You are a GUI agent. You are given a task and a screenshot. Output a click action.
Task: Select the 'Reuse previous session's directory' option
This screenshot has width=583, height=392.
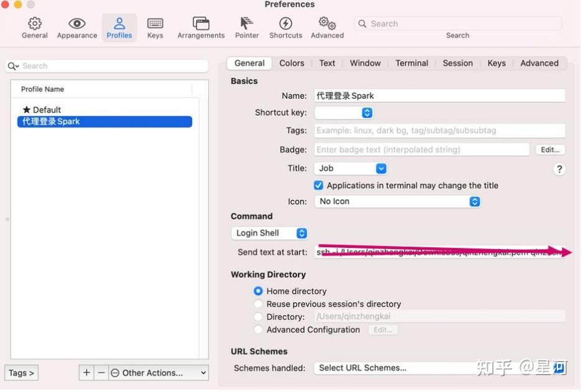point(258,304)
